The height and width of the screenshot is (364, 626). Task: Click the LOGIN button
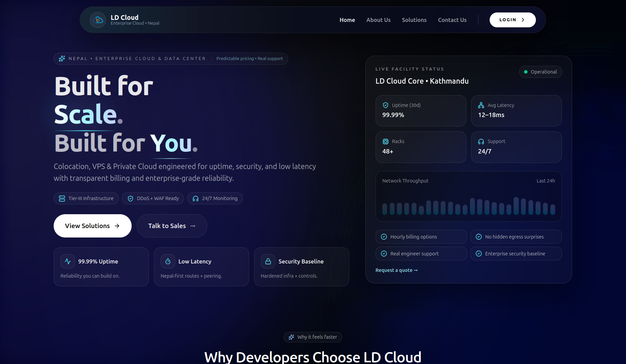(x=513, y=20)
